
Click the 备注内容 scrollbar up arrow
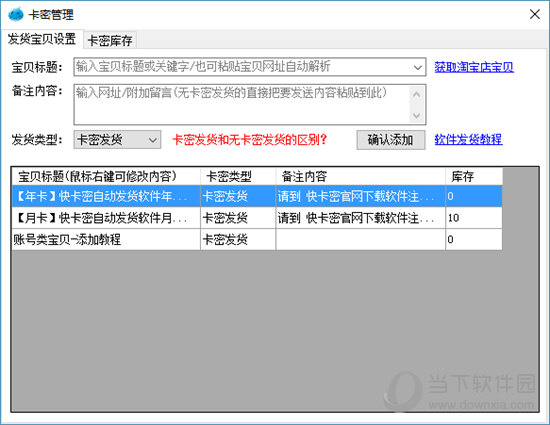[416, 94]
